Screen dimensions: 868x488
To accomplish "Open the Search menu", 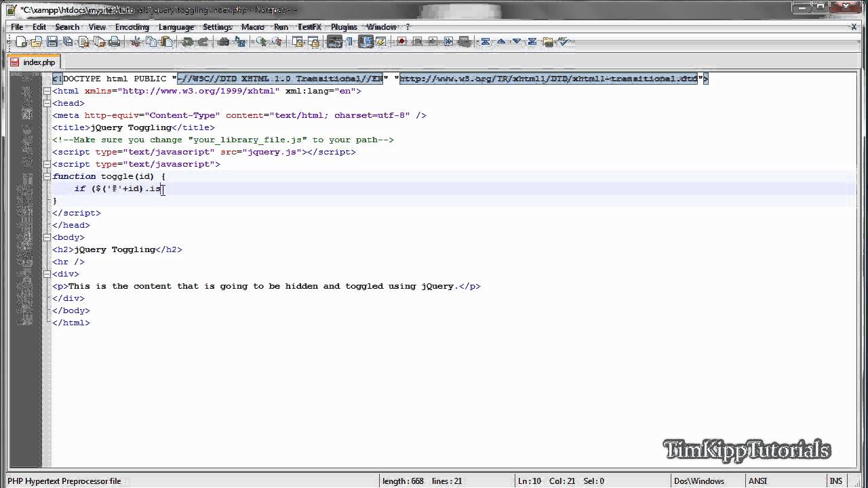I will [67, 27].
